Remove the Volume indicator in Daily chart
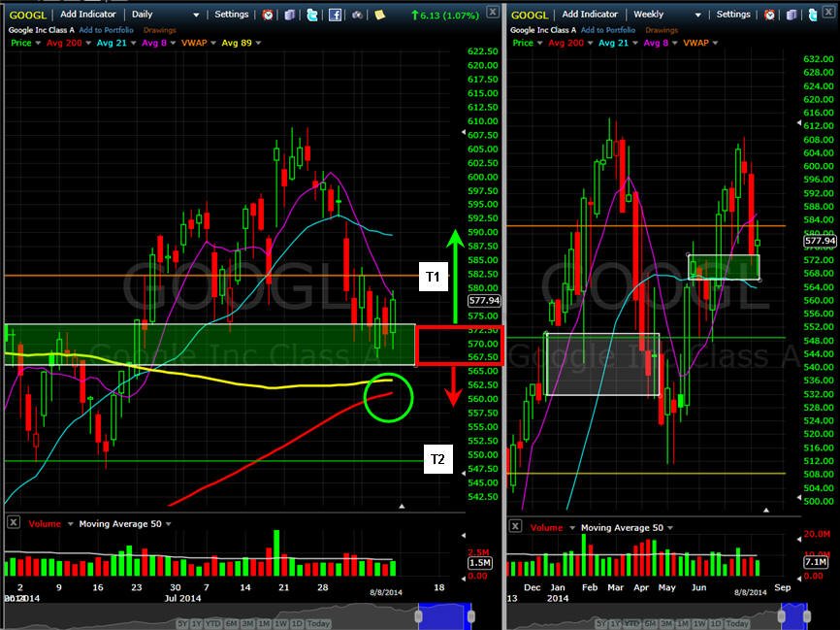This screenshot has height=630, width=840. click(x=14, y=522)
